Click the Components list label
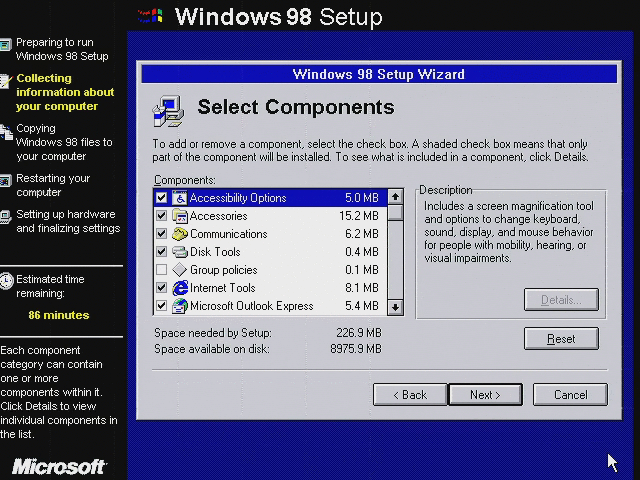 [185, 180]
